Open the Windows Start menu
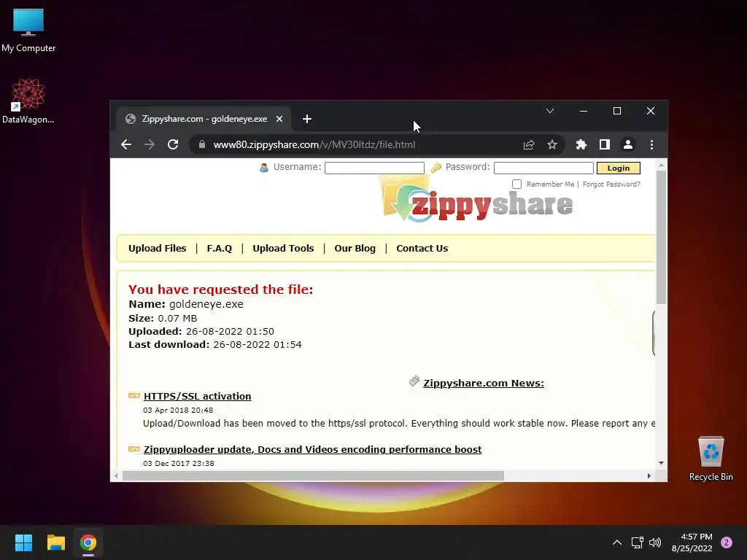The width and height of the screenshot is (747, 560). coord(23,542)
